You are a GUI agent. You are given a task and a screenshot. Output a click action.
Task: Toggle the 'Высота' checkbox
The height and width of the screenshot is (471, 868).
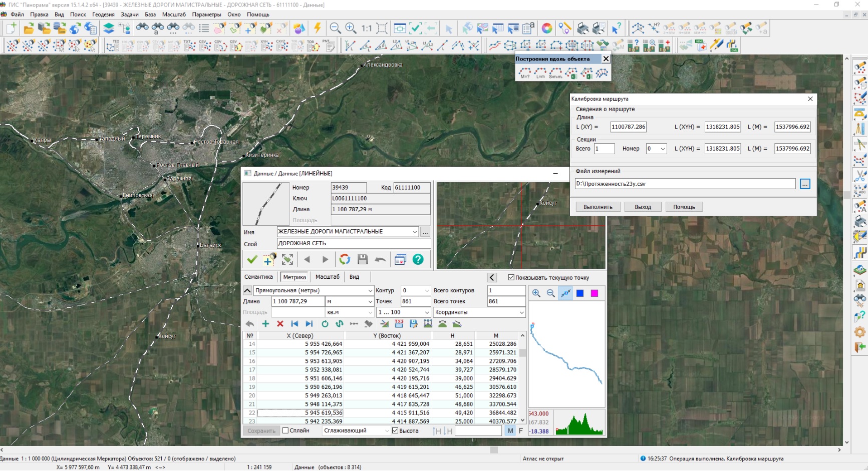395,430
